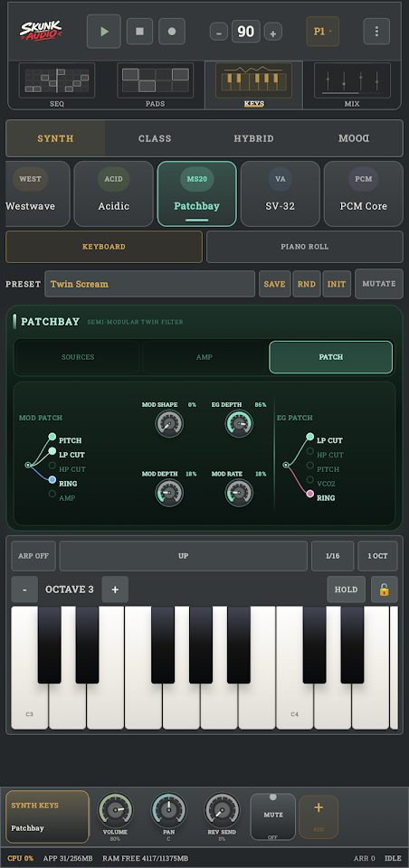The image size is (409, 868).
Task: Stop playback with the stop button
Action: coord(139,32)
